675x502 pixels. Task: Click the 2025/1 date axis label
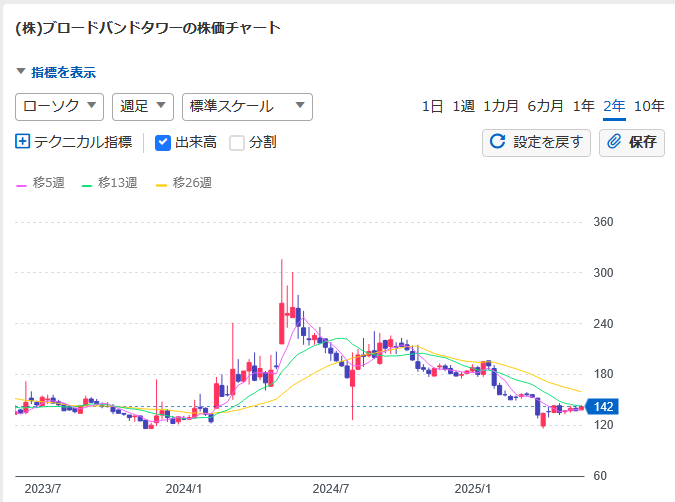point(473,489)
